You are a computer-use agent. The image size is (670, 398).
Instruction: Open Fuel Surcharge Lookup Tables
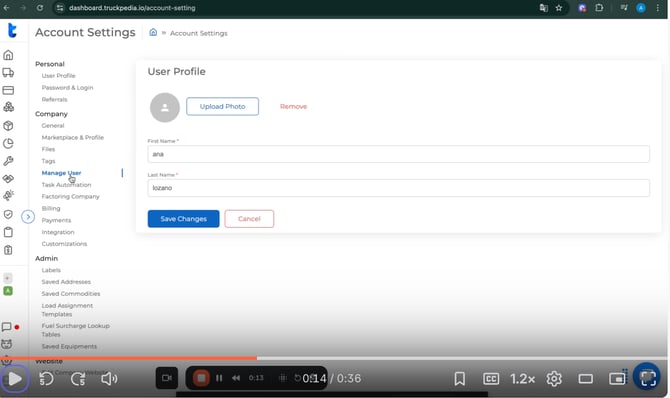[75, 330]
